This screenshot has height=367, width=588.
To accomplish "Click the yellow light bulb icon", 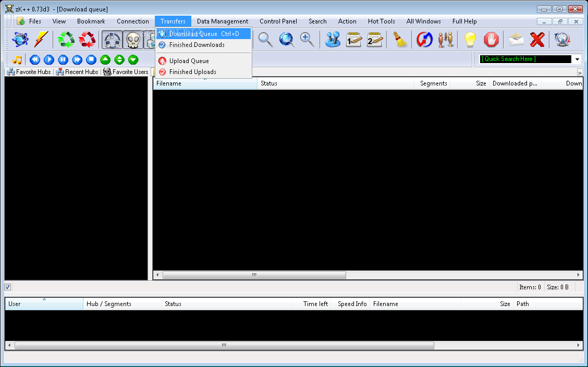I will [470, 40].
